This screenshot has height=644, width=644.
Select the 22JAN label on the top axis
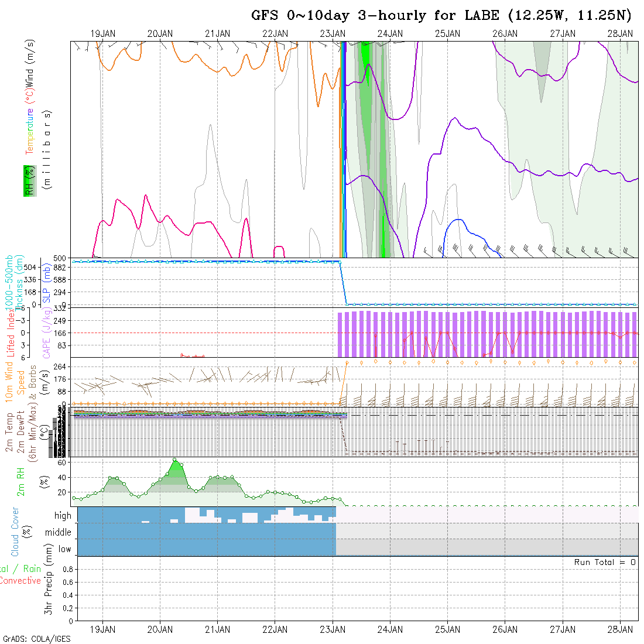pos(275,34)
